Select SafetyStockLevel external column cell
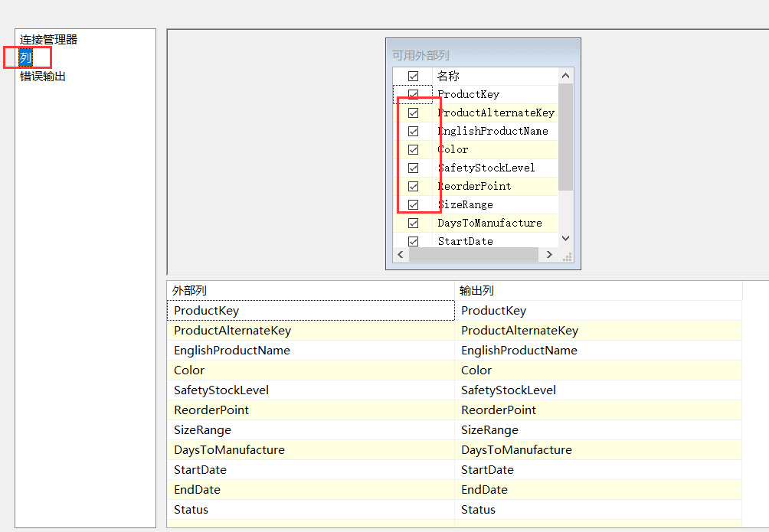Screen dimensions: 769x532 [x=311, y=390]
